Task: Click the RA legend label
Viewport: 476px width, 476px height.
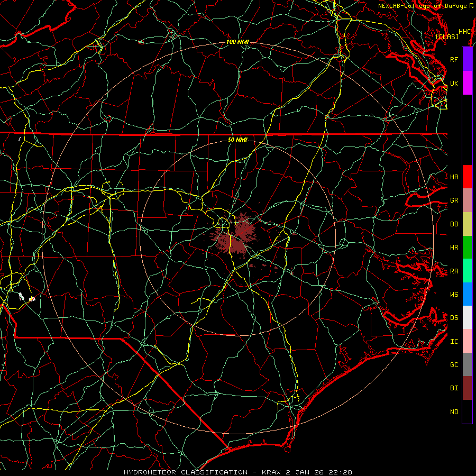Action: (454, 271)
